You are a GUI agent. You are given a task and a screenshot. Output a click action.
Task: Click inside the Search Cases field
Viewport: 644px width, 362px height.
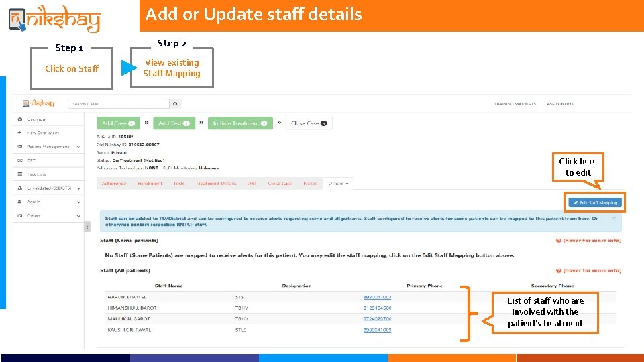point(119,104)
